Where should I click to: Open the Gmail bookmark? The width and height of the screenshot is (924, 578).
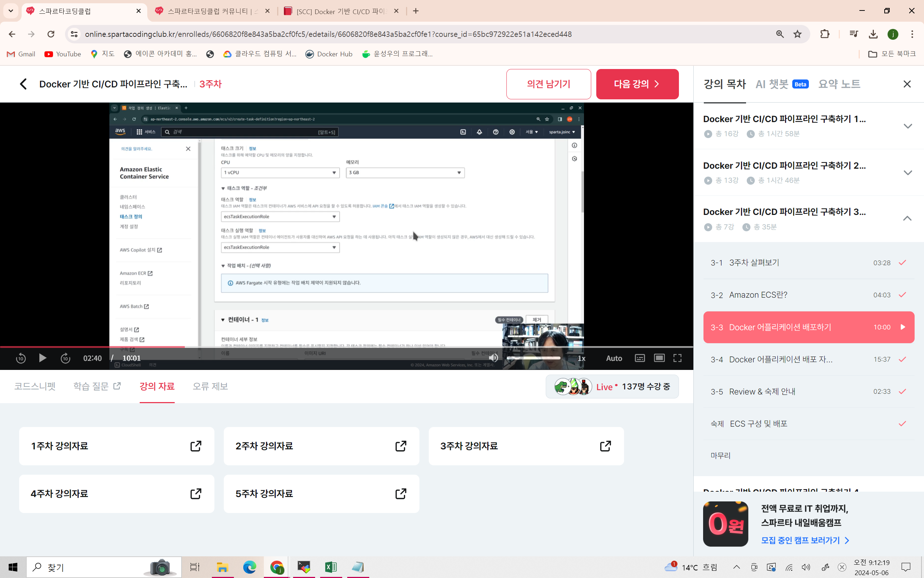(21, 54)
